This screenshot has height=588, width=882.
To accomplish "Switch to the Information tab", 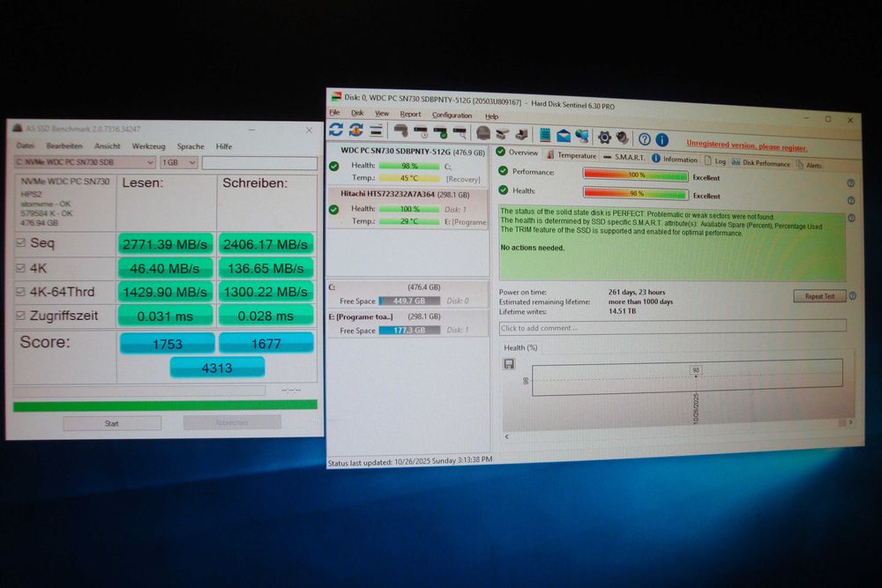I will [x=675, y=159].
